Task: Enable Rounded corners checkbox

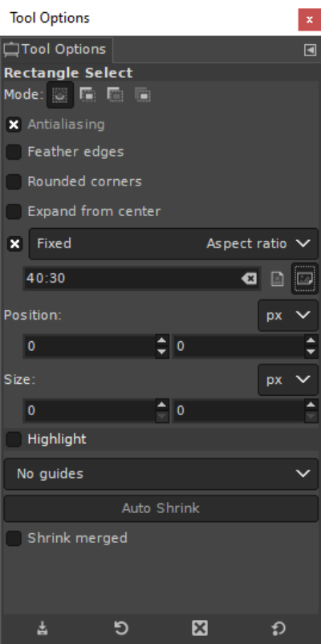Action: point(14,181)
